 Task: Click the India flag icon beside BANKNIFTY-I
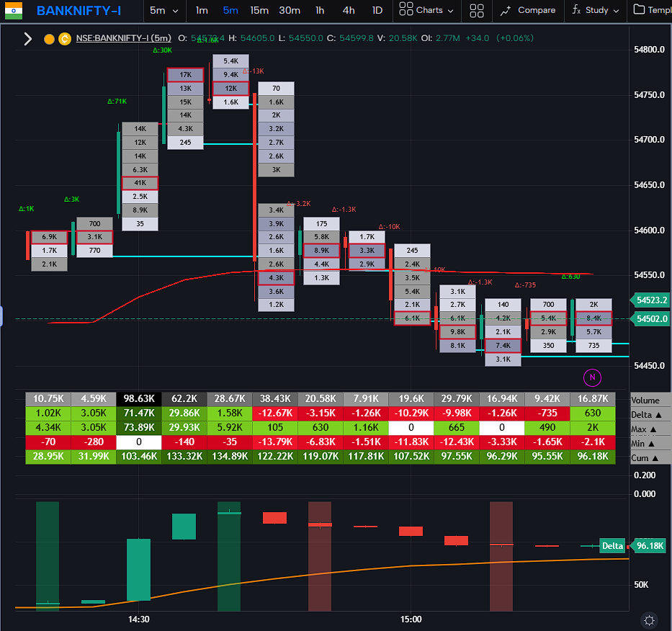click(x=13, y=11)
